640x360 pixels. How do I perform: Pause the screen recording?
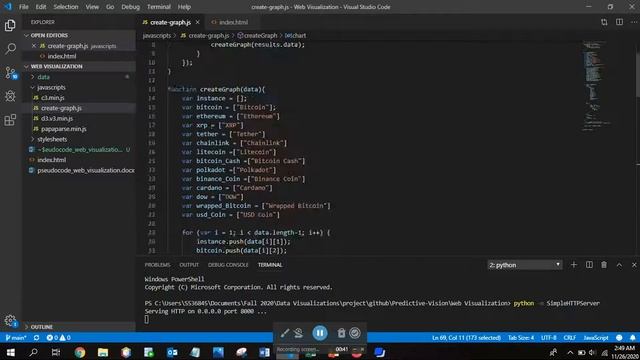pos(320,333)
